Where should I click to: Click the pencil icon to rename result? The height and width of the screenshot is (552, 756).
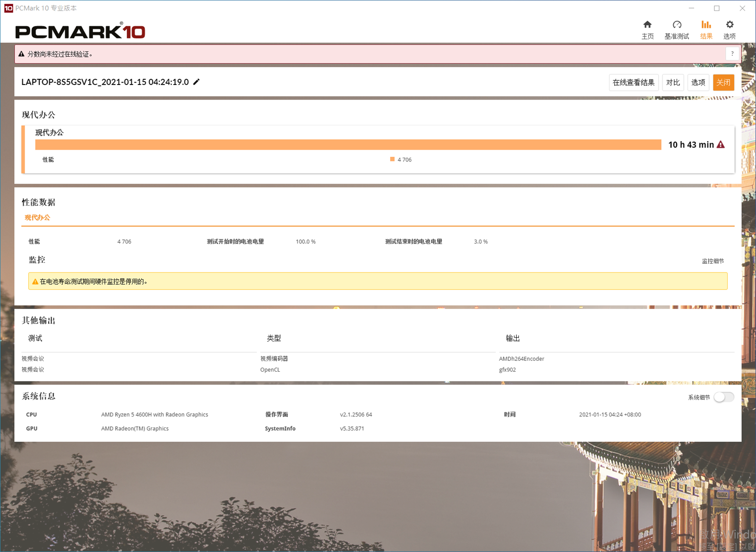(197, 82)
